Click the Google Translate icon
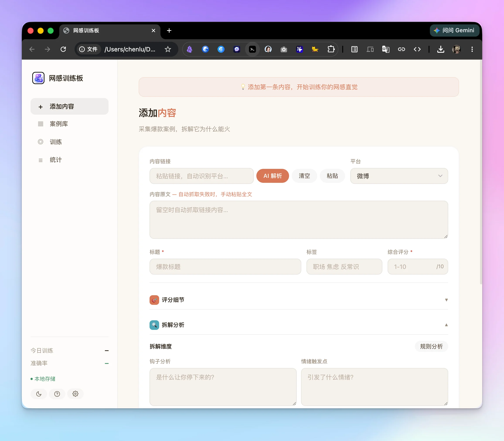The width and height of the screenshot is (504, 441). click(386, 49)
